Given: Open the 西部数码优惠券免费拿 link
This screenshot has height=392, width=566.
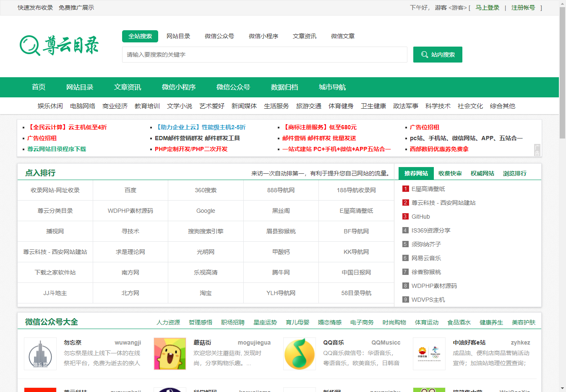Looking at the screenshot, I should [x=439, y=149].
